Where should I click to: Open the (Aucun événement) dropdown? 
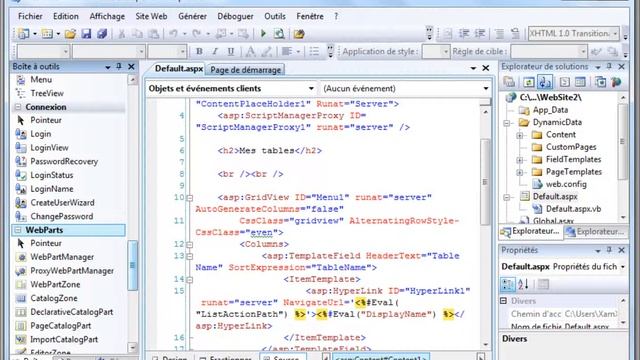(x=486, y=89)
